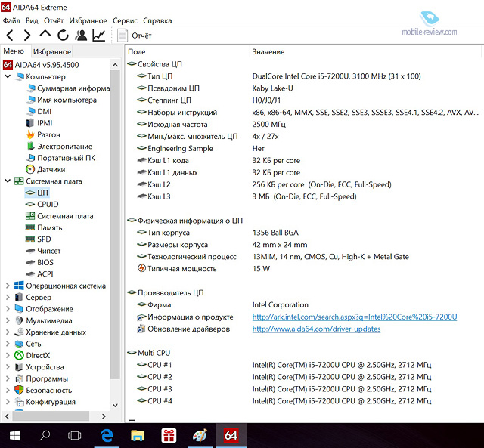The width and height of the screenshot is (484, 448).
Task: Select the ACPI tree item
Action: pyautogui.click(x=39, y=273)
